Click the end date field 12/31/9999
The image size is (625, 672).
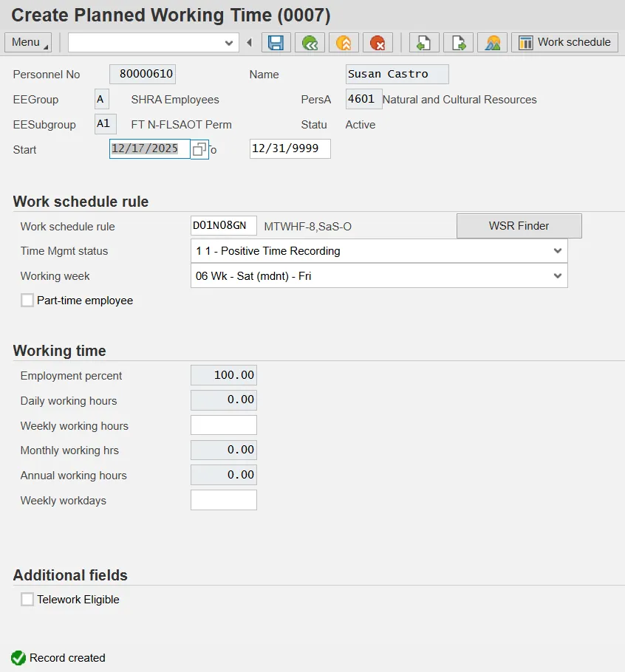pyautogui.click(x=290, y=148)
